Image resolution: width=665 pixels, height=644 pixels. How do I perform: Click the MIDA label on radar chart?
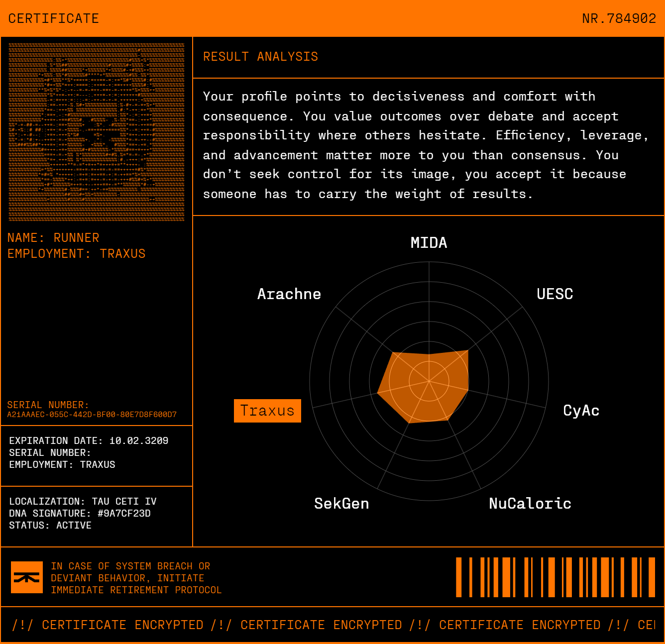pyautogui.click(x=429, y=243)
